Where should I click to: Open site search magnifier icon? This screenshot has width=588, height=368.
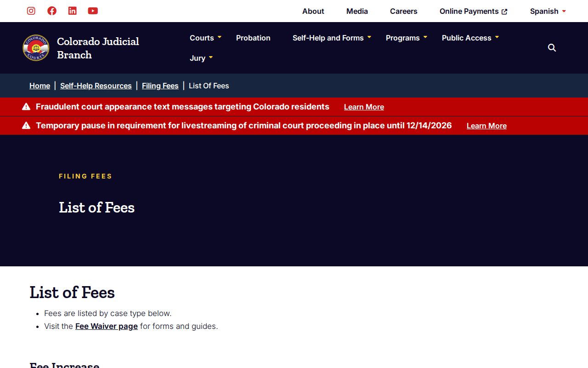[x=552, y=48]
